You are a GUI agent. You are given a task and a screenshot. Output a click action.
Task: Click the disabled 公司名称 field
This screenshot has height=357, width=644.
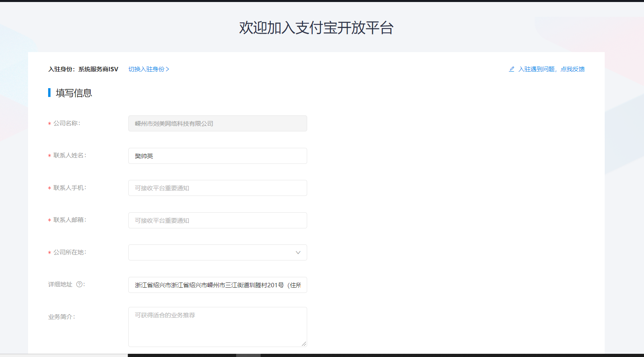tap(217, 123)
